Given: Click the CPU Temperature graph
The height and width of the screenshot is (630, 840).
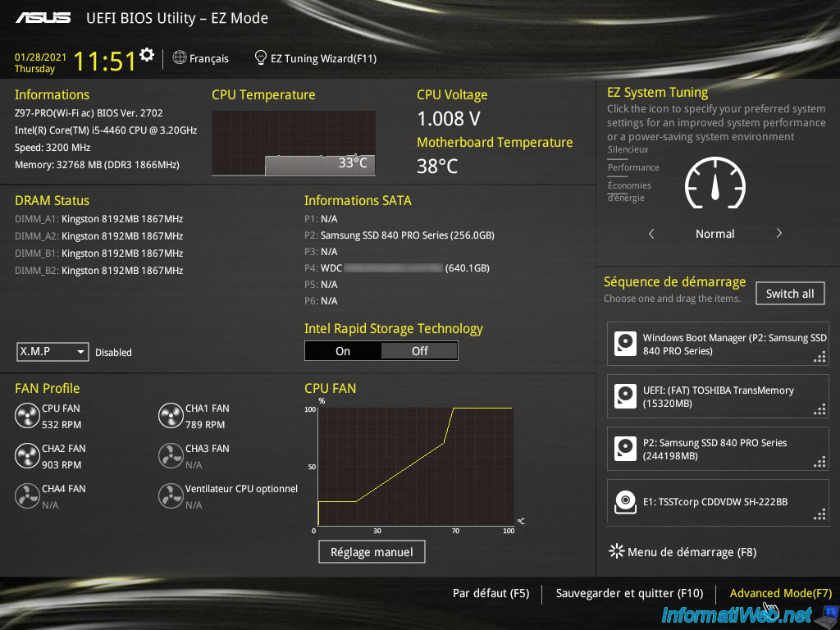Looking at the screenshot, I should point(294,143).
